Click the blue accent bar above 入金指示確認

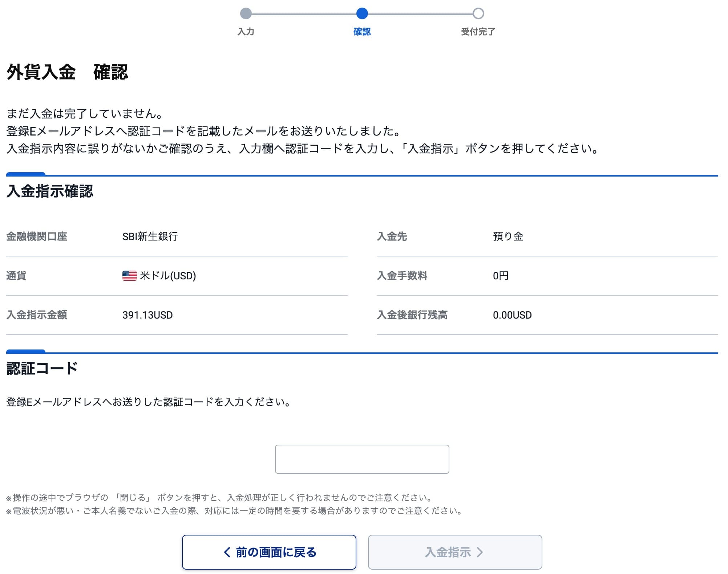[25, 174]
